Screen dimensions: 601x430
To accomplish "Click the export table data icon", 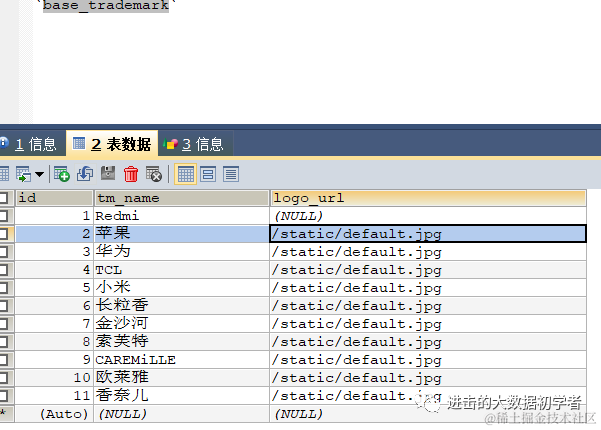I will [x=23, y=174].
